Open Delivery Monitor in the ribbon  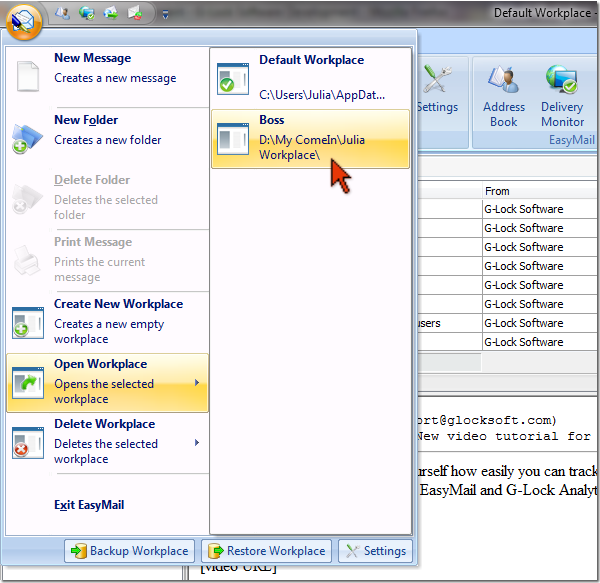(562, 96)
